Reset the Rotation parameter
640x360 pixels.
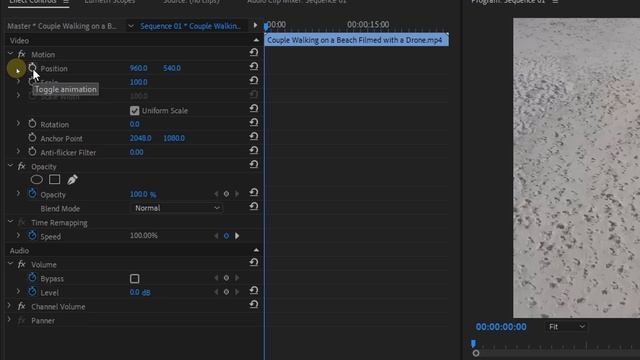click(x=254, y=122)
